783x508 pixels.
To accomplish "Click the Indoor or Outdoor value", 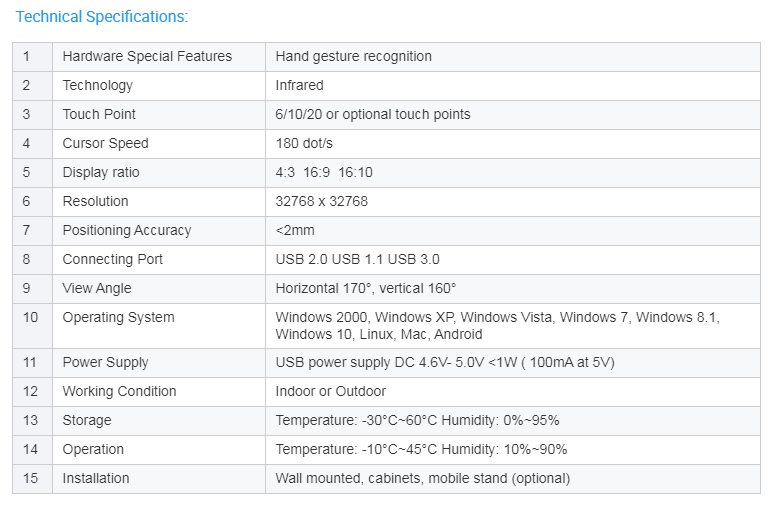I will [331, 391].
